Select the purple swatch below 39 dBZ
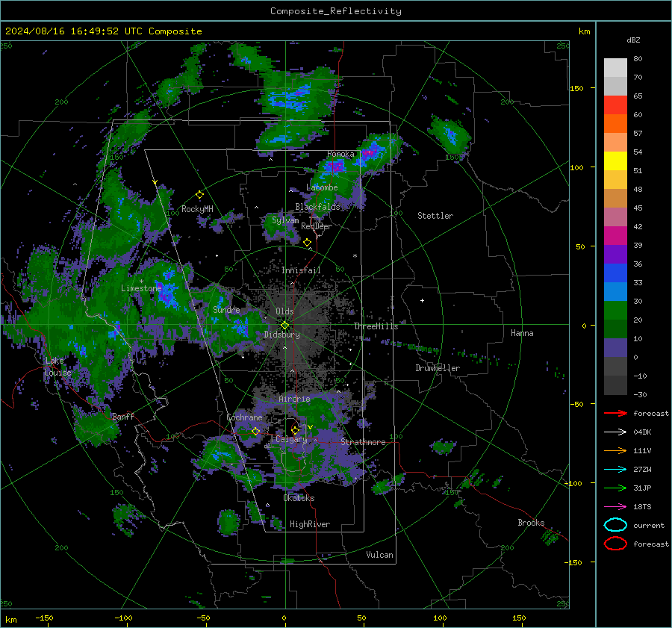The height and width of the screenshot is (628, 672). 615,255
